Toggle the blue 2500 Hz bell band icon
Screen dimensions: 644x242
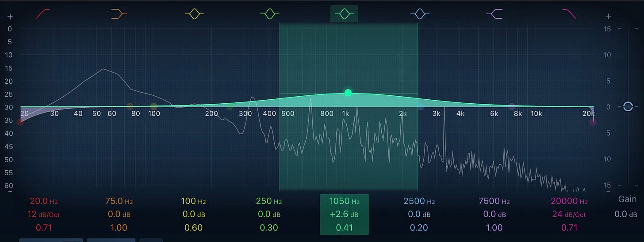click(x=420, y=14)
